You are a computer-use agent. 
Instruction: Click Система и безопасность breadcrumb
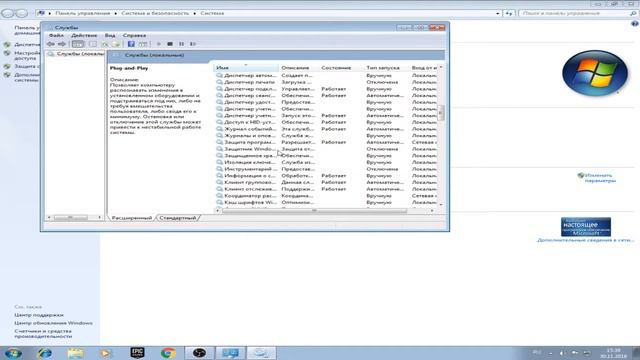tap(155, 13)
